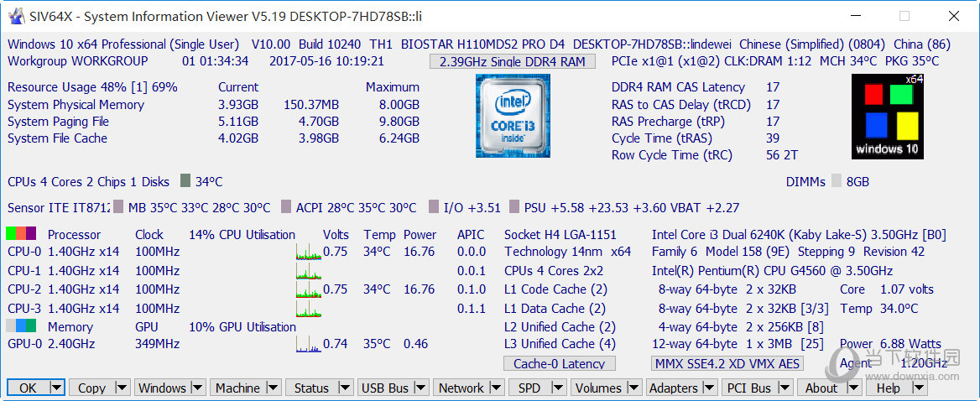
Task: Click the SIV app icon in title bar
Action: point(15,16)
